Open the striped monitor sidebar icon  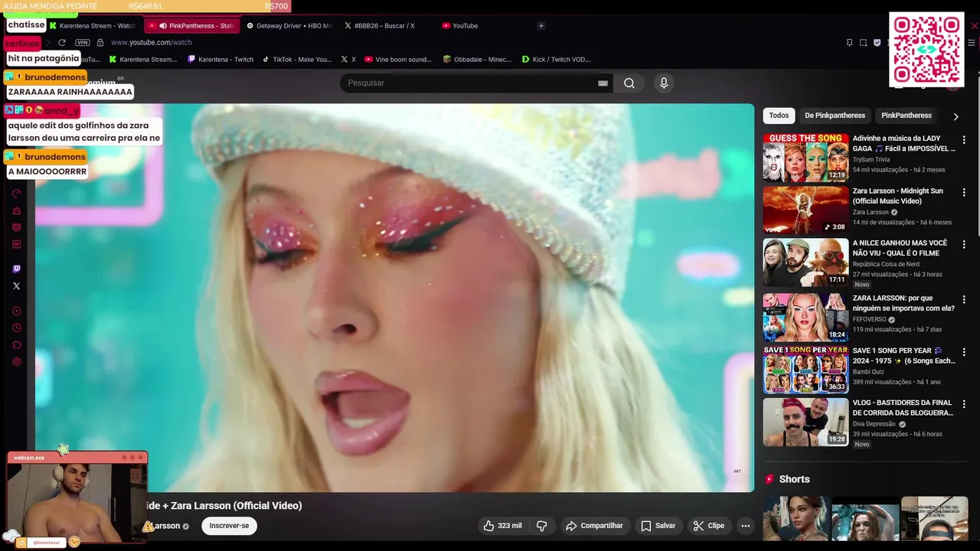tap(17, 227)
